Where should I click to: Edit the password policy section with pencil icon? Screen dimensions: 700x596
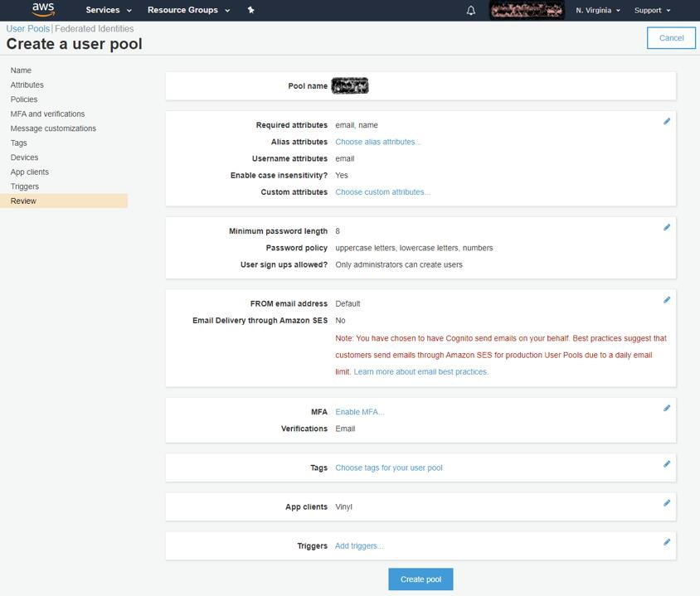(x=667, y=227)
